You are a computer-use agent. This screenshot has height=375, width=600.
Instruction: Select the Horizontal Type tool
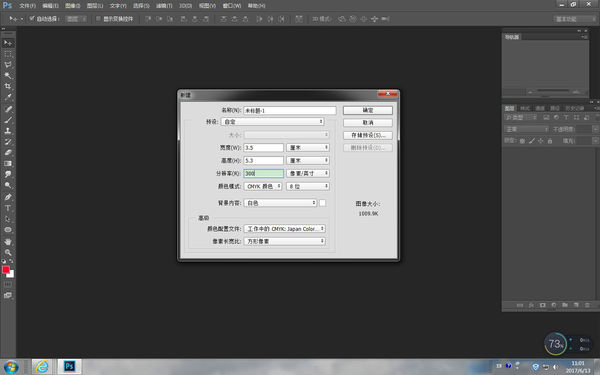point(8,208)
